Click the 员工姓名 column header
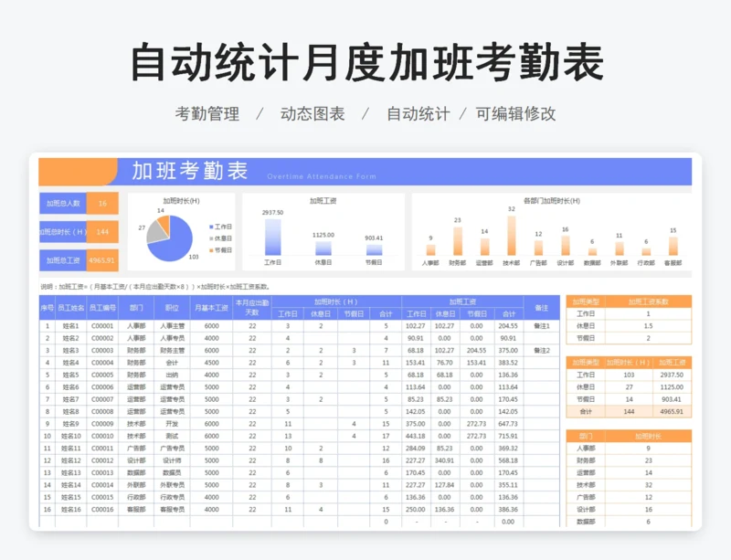The image size is (731, 560). [71, 308]
